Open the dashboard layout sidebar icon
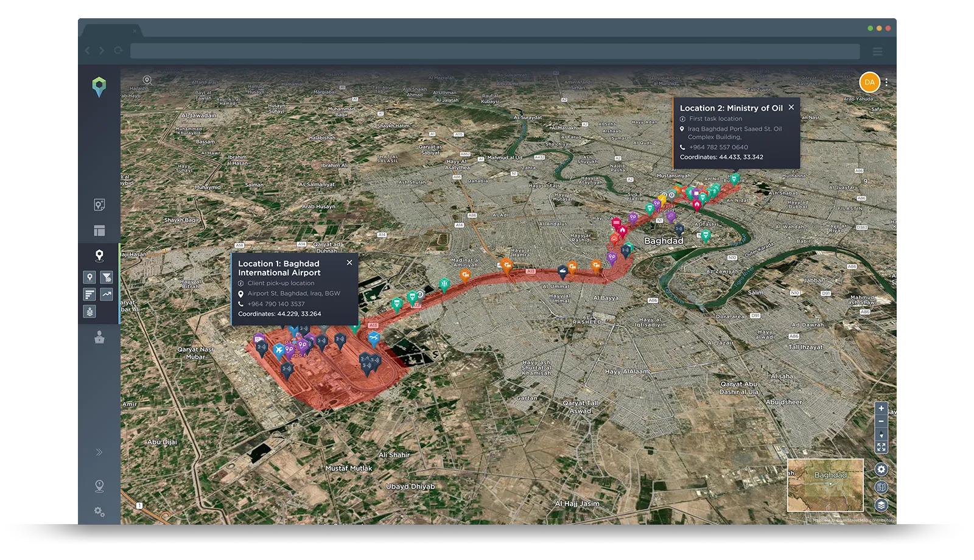This screenshot has height=560, width=974. pyautogui.click(x=99, y=231)
